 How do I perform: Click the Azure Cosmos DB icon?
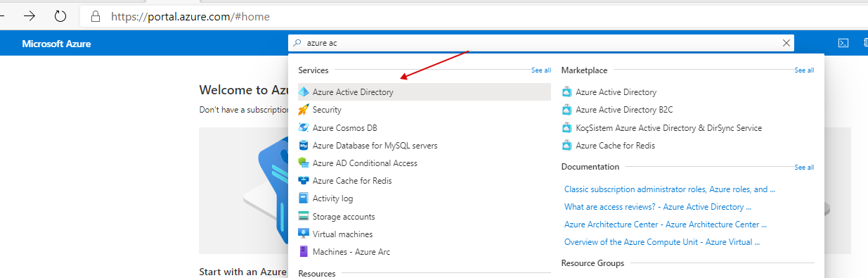pos(304,128)
